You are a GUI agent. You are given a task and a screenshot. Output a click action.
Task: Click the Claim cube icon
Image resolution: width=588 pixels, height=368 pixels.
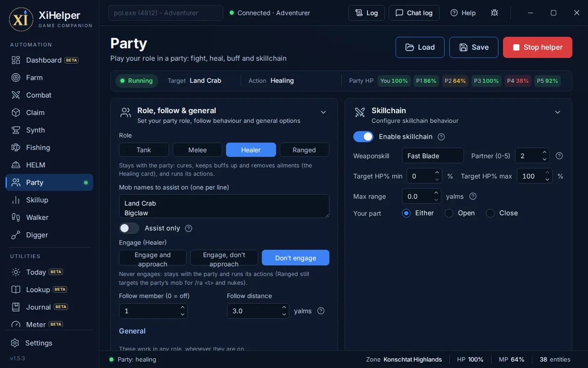pos(16,113)
